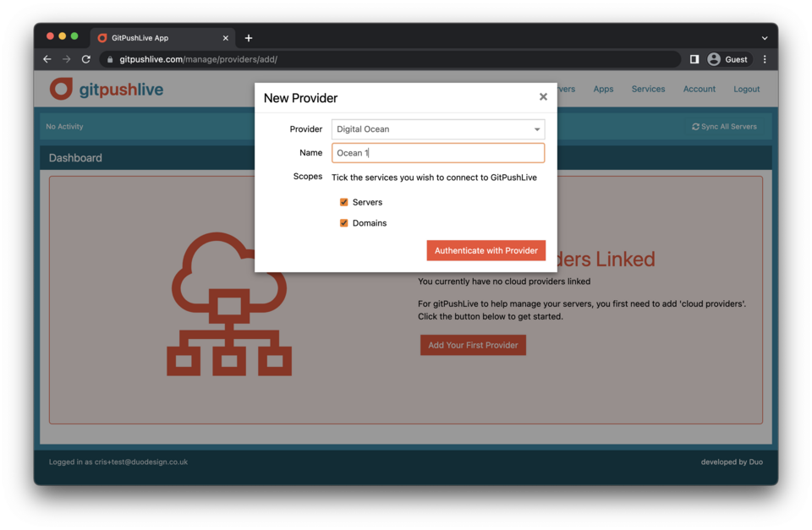Click the 'developed by Duo' footer text
812x530 pixels.
coord(732,462)
